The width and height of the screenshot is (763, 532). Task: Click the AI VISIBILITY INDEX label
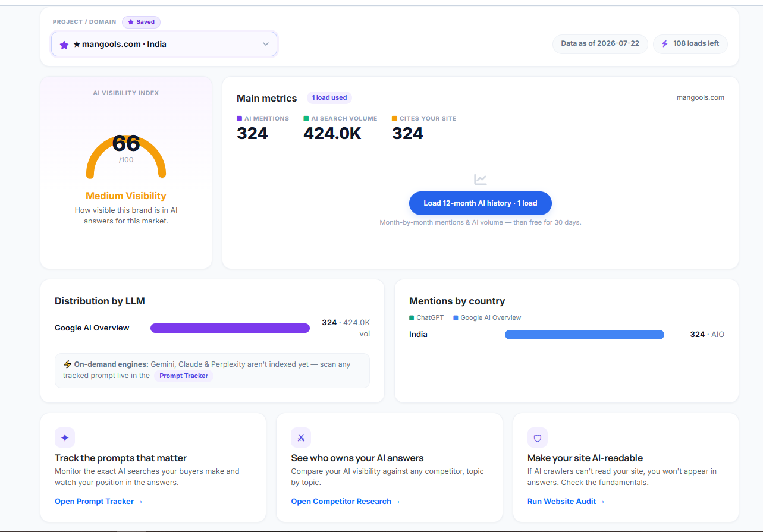(x=126, y=93)
